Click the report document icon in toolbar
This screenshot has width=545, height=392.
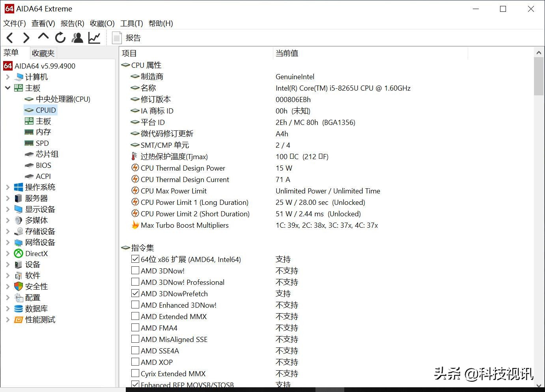pyautogui.click(x=117, y=38)
